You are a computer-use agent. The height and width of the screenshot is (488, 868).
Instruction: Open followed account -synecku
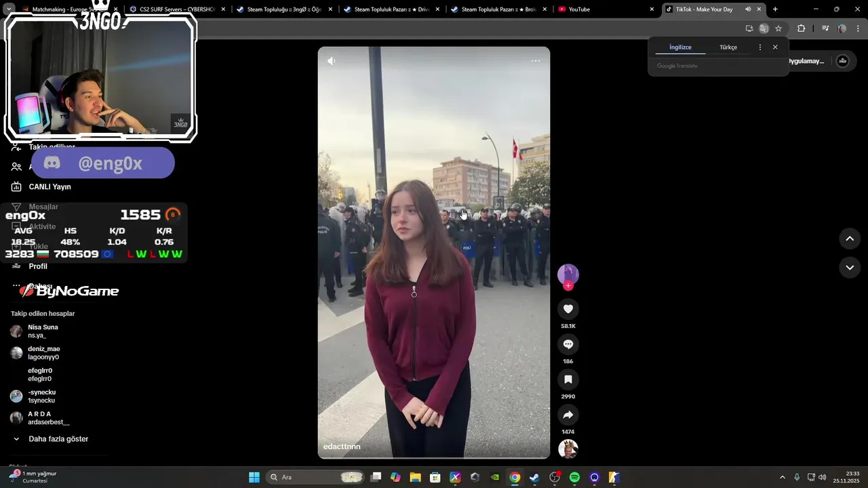coord(33,396)
